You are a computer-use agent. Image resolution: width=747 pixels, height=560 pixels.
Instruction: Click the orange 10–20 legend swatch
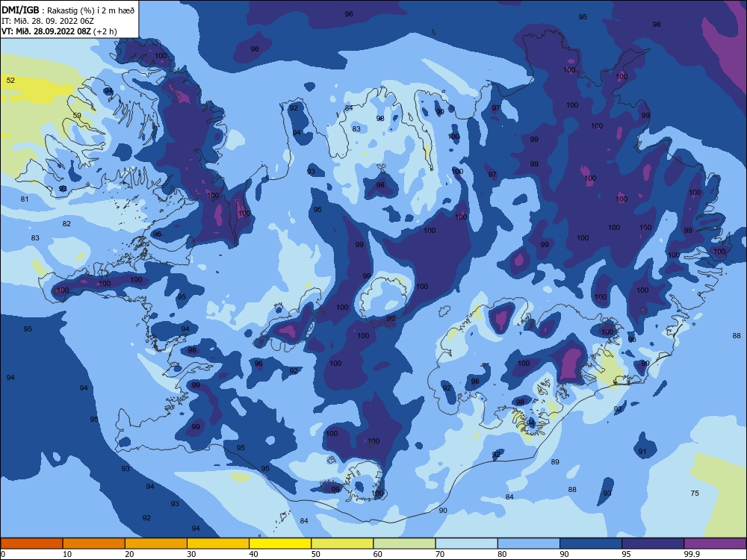tap(94, 544)
